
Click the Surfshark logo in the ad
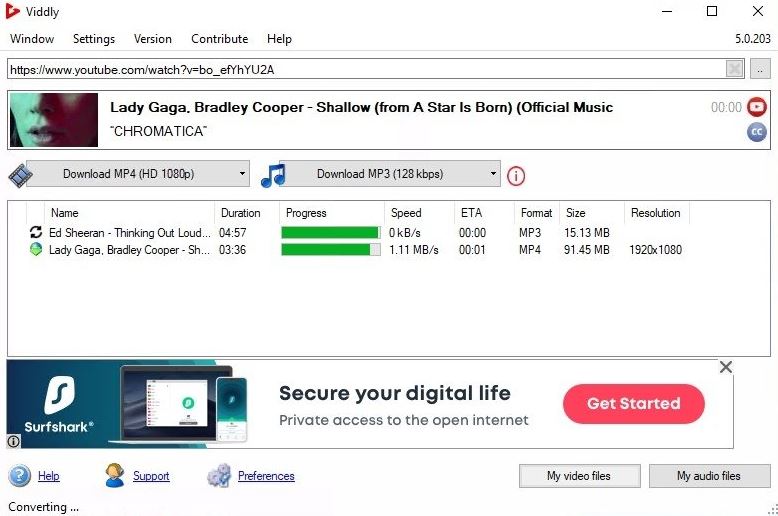60,404
